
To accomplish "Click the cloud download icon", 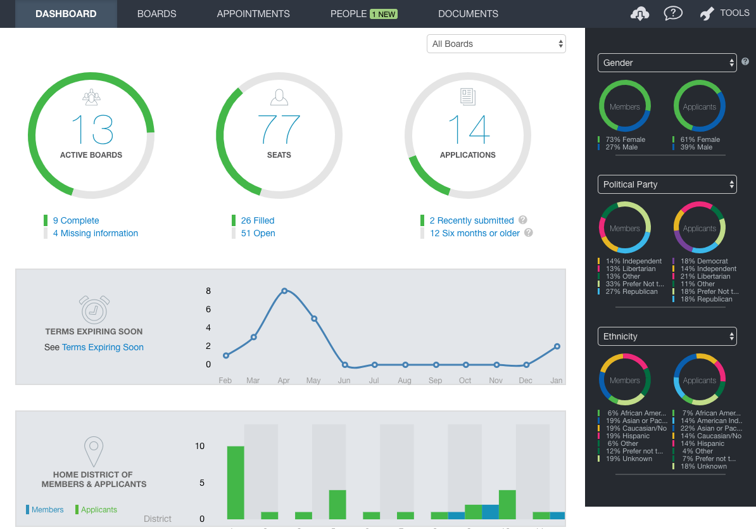I will click(640, 13).
